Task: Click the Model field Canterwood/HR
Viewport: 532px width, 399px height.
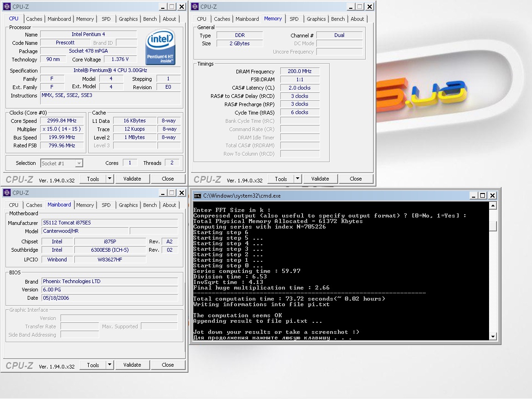Action: click(85, 231)
